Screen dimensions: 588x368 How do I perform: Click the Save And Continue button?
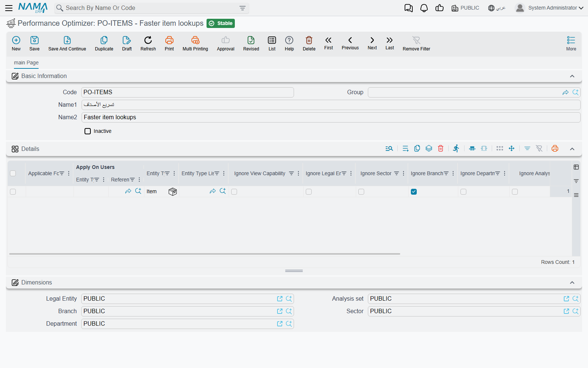(x=67, y=43)
